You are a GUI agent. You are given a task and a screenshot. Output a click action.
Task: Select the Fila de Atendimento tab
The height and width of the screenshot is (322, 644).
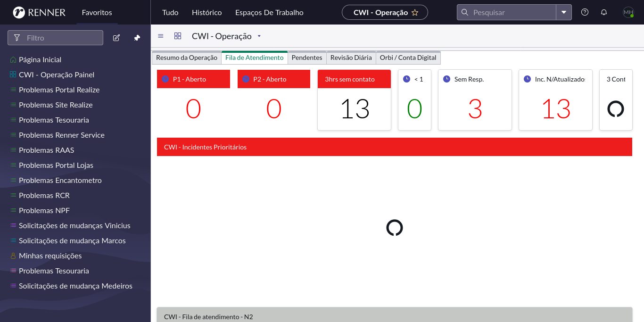pyautogui.click(x=255, y=58)
